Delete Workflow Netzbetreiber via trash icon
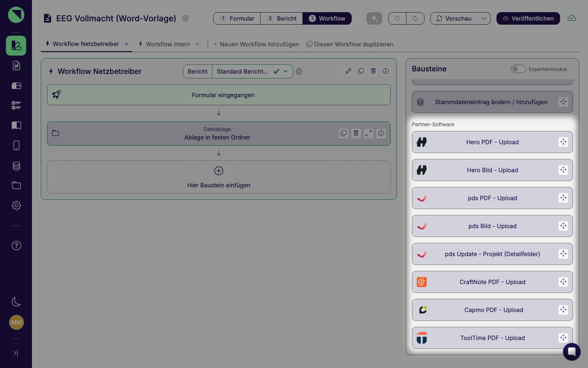This screenshot has width=588, height=368. 373,71
